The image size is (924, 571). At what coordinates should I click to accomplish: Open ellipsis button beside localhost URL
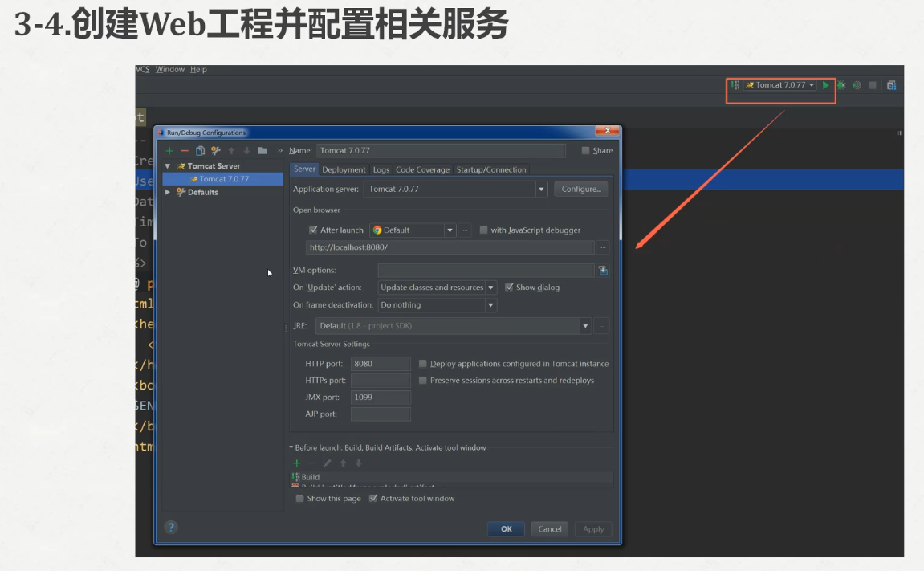coord(603,247)
